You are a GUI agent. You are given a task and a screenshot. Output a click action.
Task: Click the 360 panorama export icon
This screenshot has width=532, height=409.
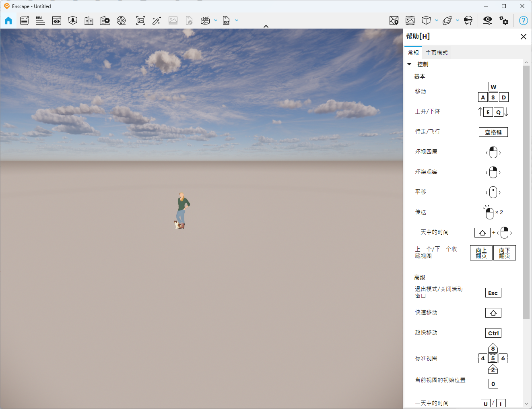point(205,21)
